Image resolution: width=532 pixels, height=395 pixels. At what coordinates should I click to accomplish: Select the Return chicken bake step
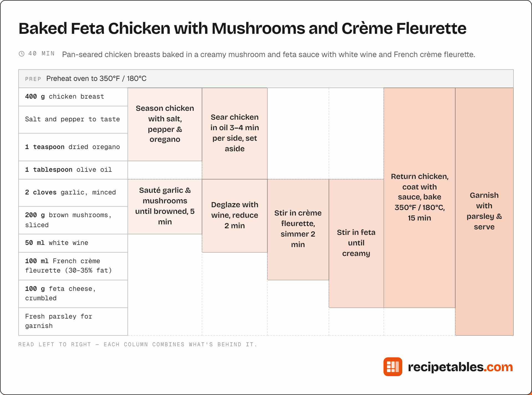coord(420,197)
